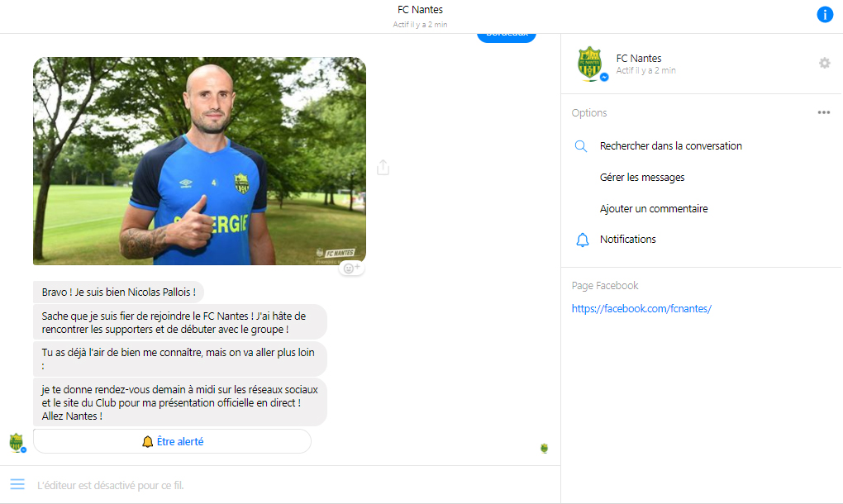Open the hamburger menu beside the editor
Image resolution: width=843 pixels, height=504 pixels.
(17, 484)
